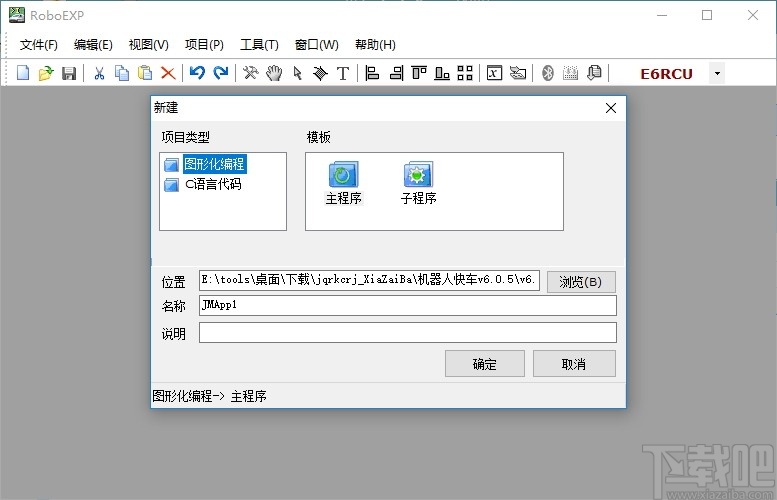Screen dimensions: 777x500
Task: Select the connection line tool icon
Action: 320,73
